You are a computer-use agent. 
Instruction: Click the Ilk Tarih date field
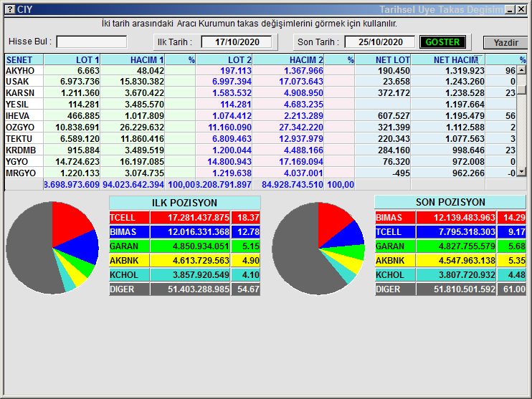[x=236, y=42]
